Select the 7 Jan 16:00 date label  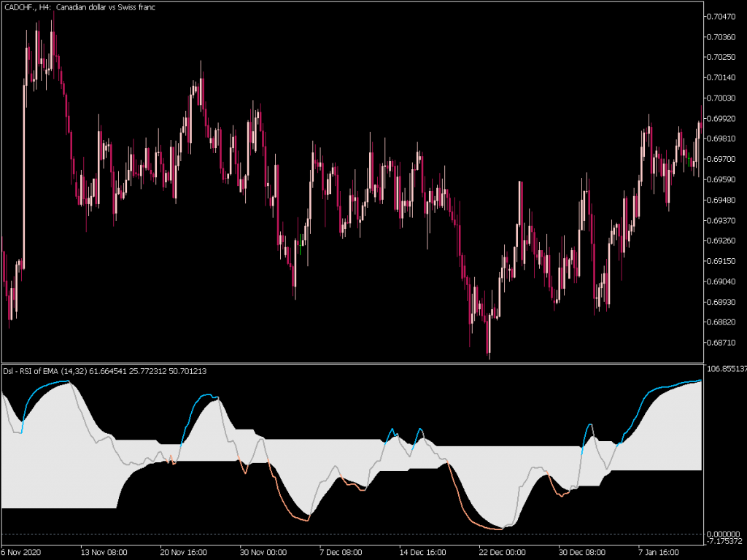click(x=658, y=552)
